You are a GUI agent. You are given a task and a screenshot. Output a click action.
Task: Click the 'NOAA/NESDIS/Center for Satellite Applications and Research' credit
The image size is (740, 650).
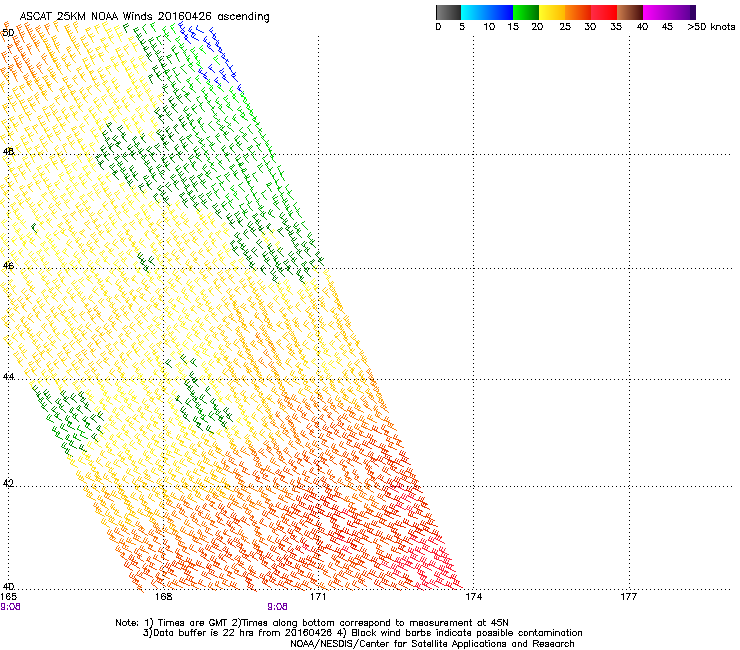click(x=432, y=644)
